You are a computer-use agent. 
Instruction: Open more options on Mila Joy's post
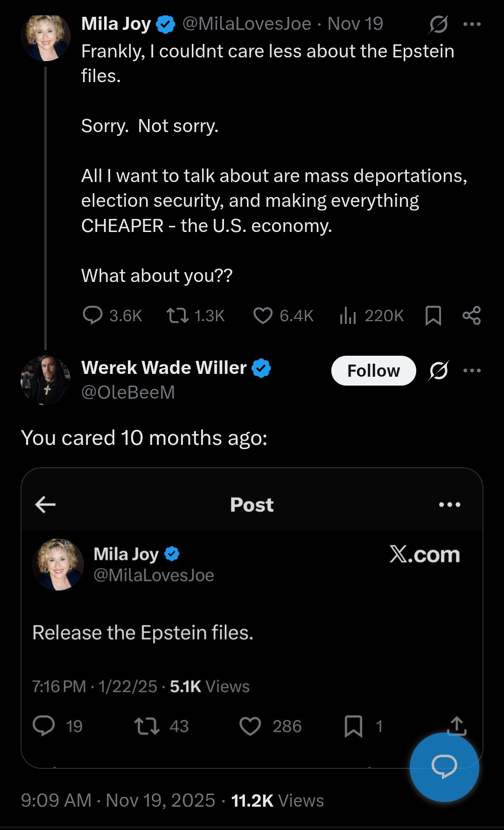coord(472,24)
